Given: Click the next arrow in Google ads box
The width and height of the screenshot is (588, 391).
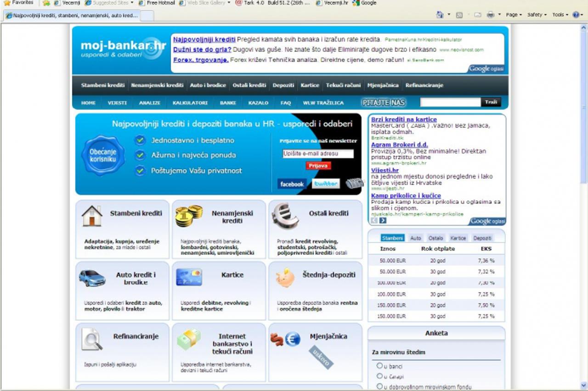Looking at the screenshot, I should point(383,221).
